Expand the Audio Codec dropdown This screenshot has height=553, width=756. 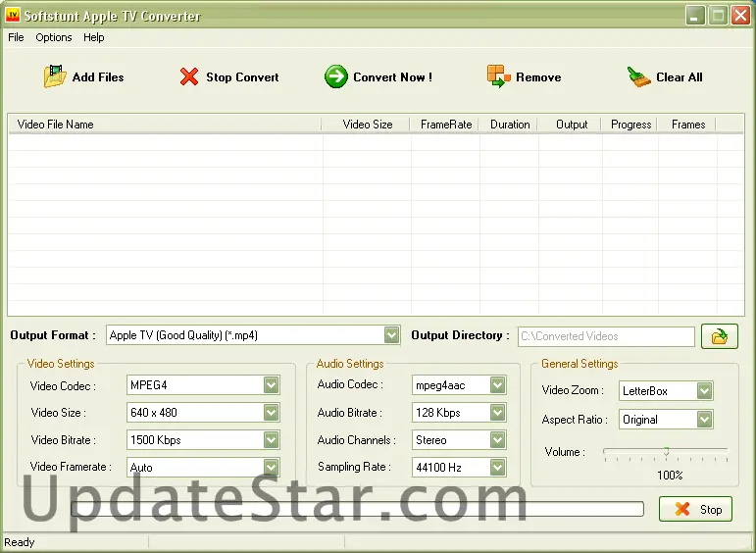[x=497, y=385]
